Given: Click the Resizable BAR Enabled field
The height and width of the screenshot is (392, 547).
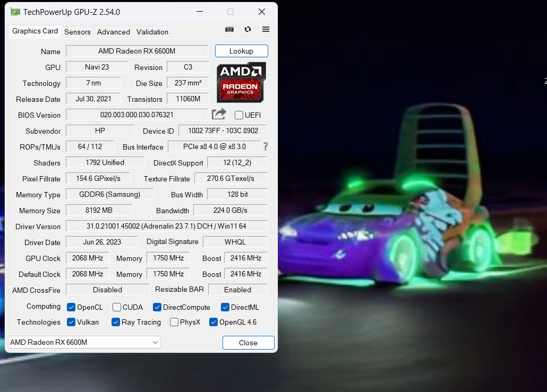Looking at the screenshot, I should (237, 290).
